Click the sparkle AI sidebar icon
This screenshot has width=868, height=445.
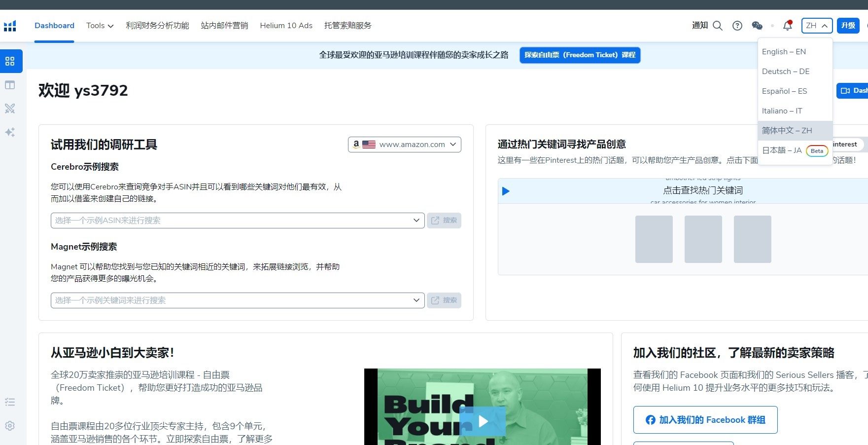click(x=10, y=132)
